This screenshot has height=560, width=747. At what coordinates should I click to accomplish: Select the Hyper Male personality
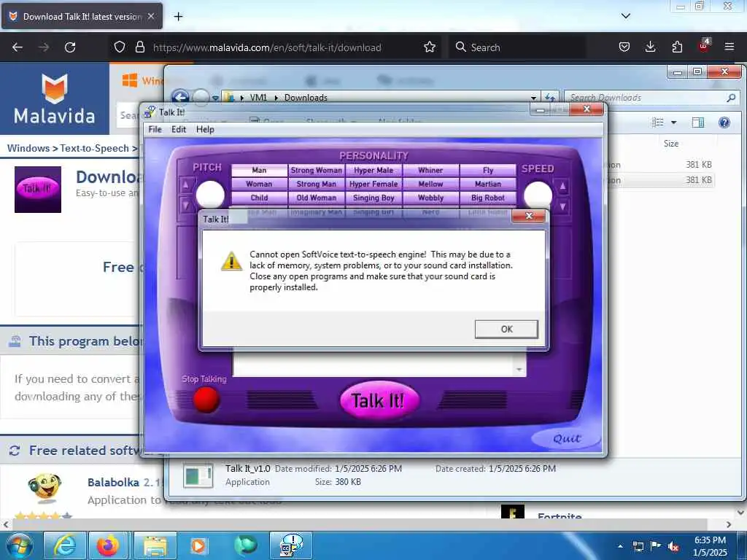pyautogui.click(x=373, y=170)
